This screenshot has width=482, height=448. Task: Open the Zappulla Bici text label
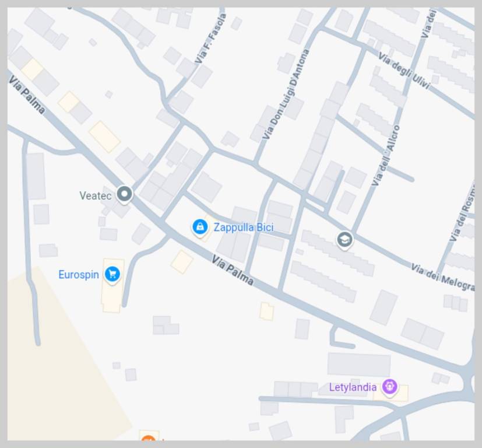pos(244,228)
